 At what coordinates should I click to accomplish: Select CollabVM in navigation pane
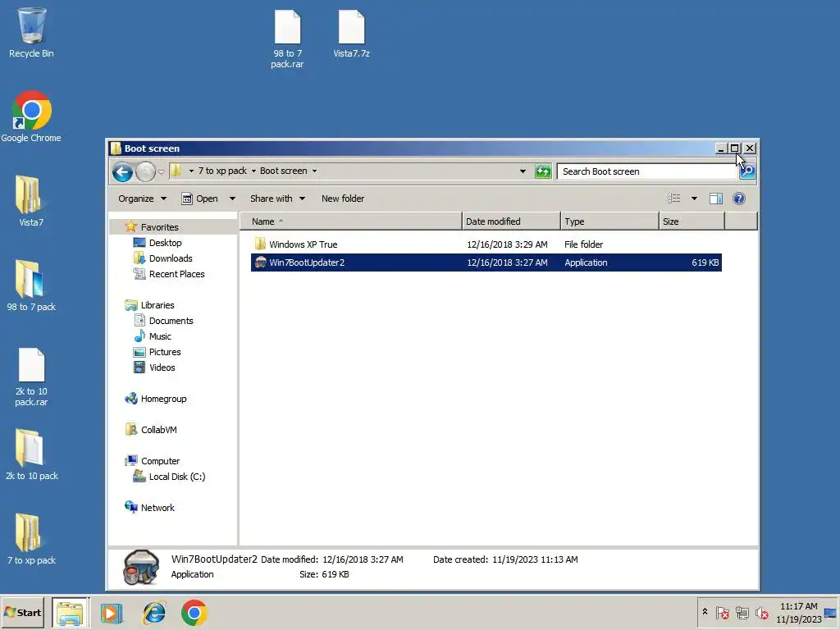click(x=151, y=430)
